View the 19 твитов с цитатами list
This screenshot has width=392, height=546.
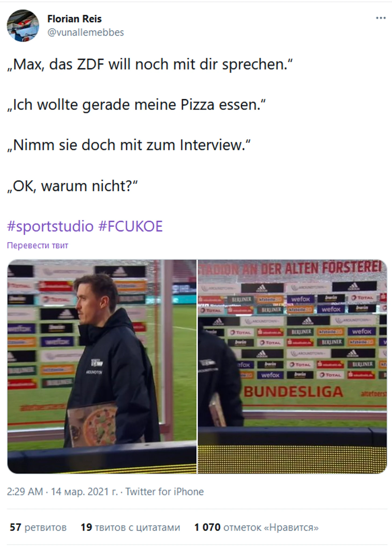(x=130, y=527)
